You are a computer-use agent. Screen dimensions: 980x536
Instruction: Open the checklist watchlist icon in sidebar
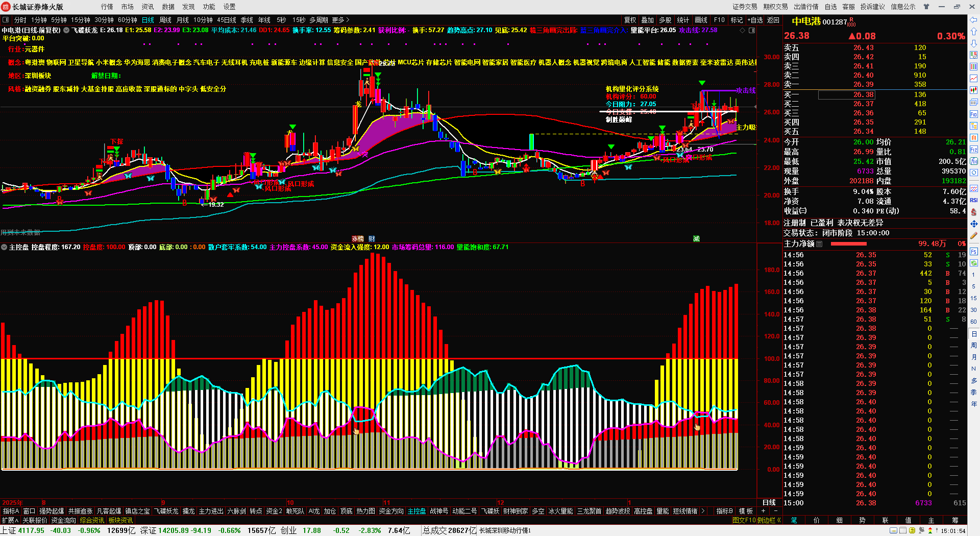974,55
